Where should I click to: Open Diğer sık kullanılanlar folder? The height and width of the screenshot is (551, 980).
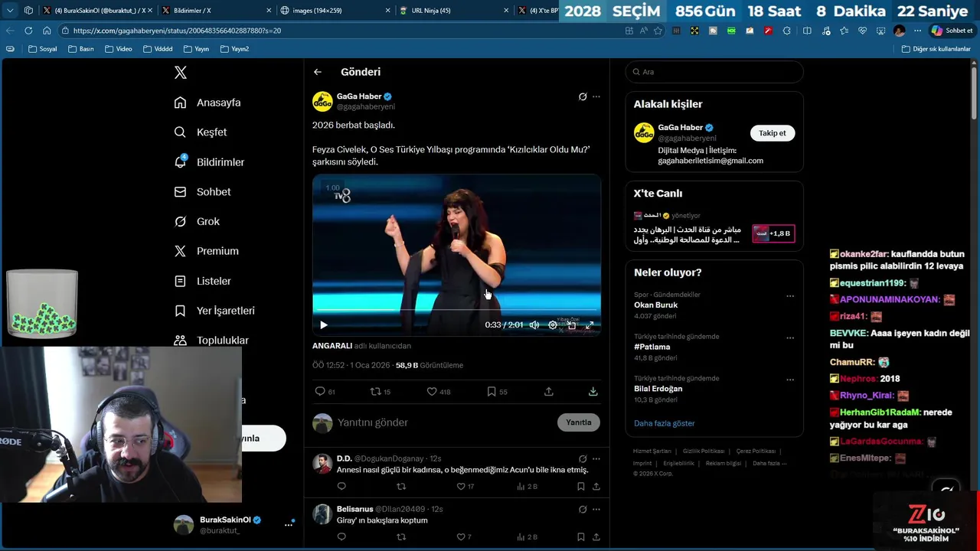[936, 49]
